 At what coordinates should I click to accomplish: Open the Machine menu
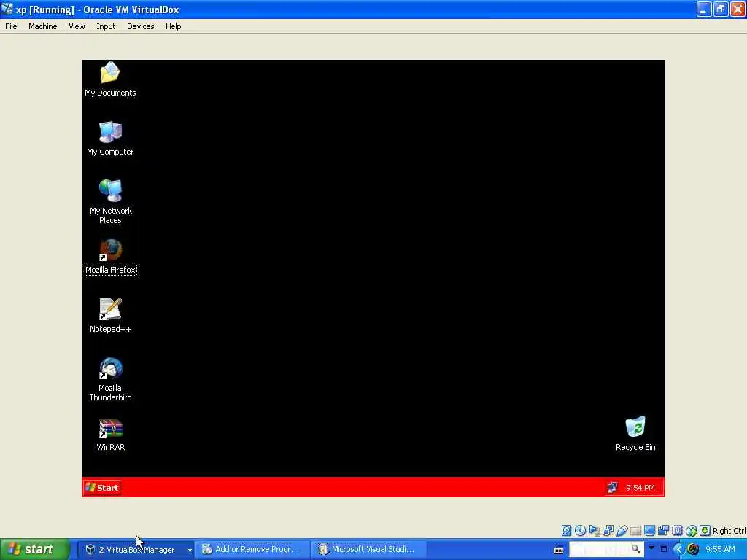43,26
